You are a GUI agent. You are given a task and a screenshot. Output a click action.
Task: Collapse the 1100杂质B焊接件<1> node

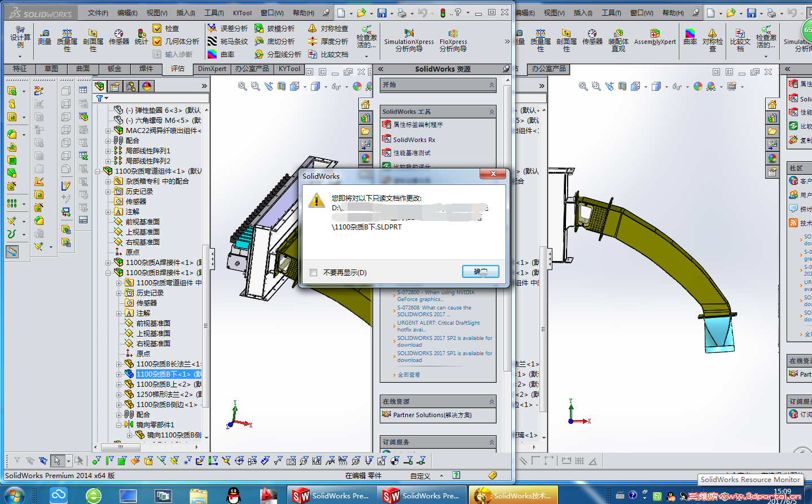(x=108, y=272)
